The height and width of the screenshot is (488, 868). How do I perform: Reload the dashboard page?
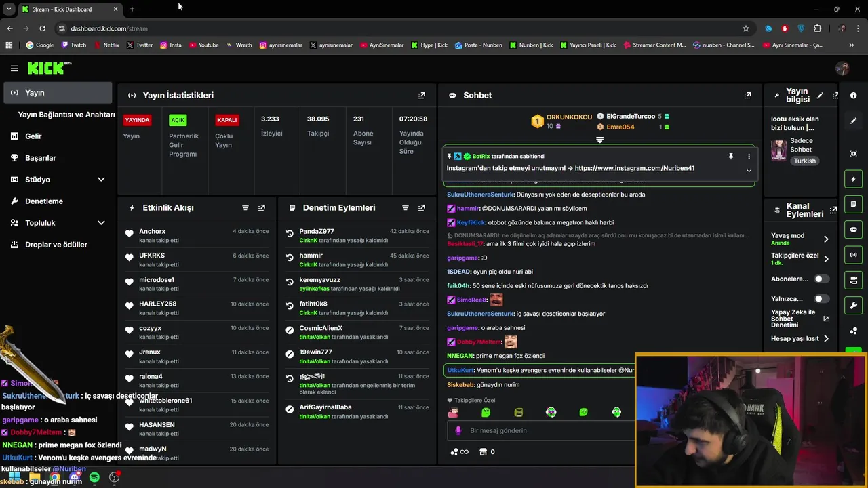tap(42, 28)
